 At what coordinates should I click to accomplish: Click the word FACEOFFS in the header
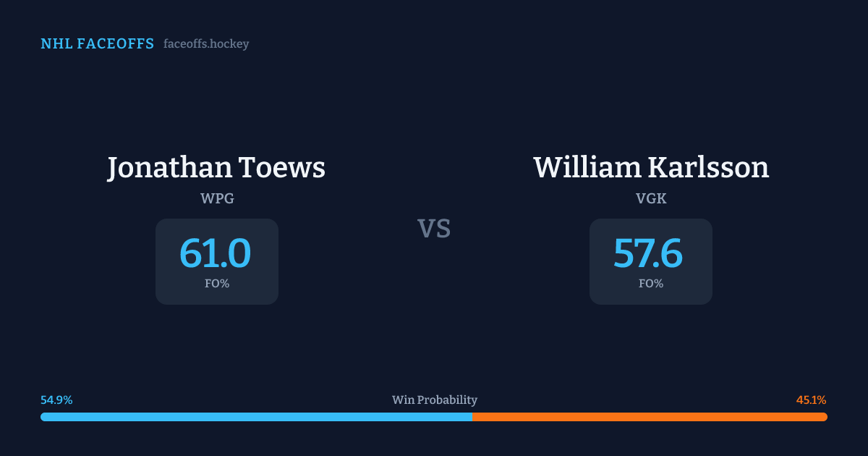116,44
